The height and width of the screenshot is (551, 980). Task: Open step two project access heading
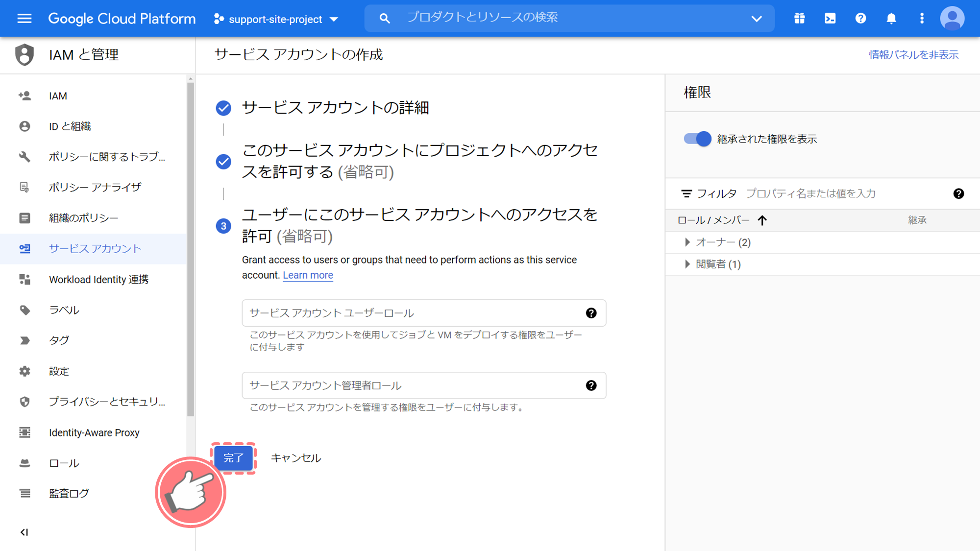[x=420, y=161]
